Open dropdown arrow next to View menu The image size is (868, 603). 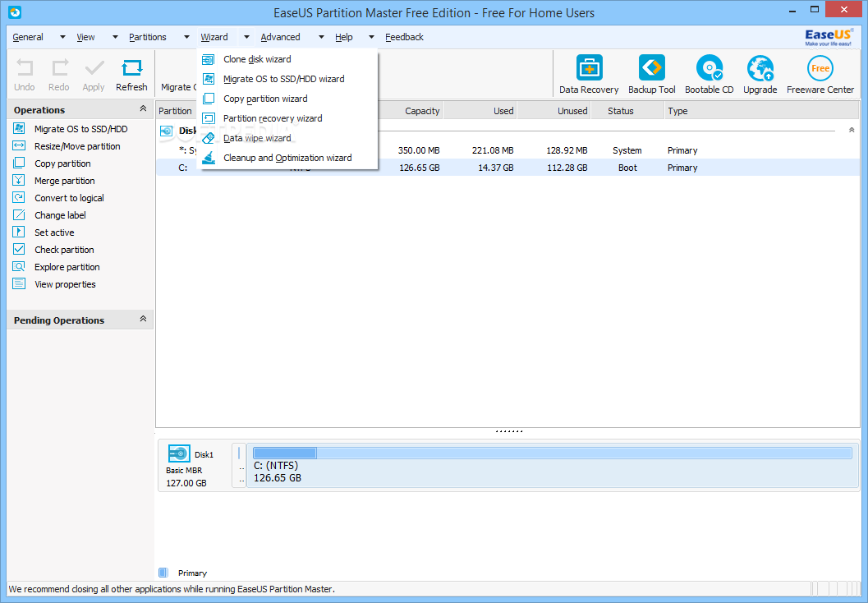(x=115, y=37)
